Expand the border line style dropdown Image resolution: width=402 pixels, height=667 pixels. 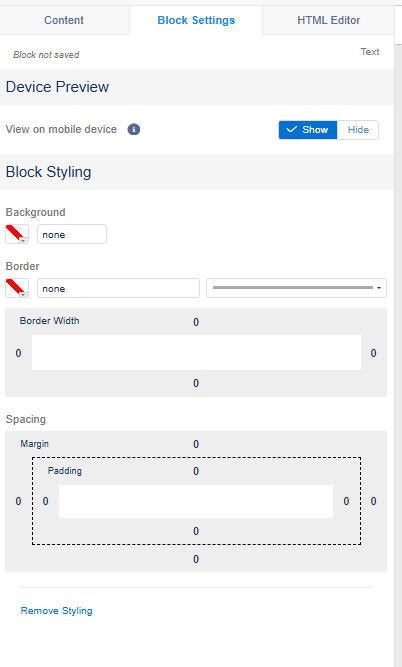click(x=297, y=288)
